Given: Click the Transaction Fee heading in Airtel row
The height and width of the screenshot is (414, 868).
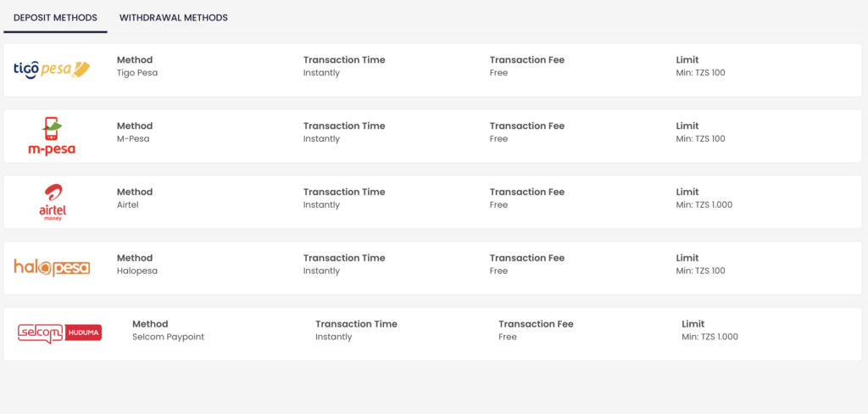Looking at the screenshot, I should point(527,192).
